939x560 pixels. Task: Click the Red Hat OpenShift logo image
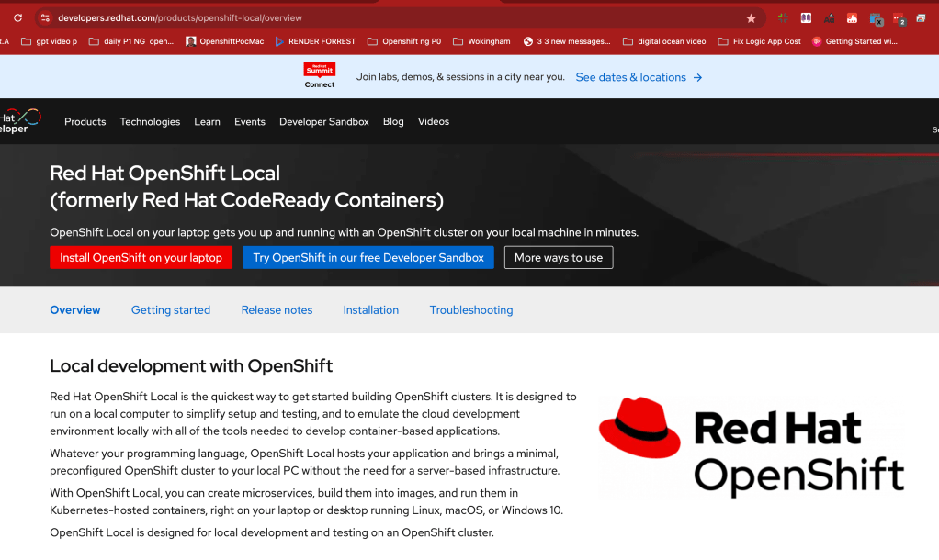point(752,446)
